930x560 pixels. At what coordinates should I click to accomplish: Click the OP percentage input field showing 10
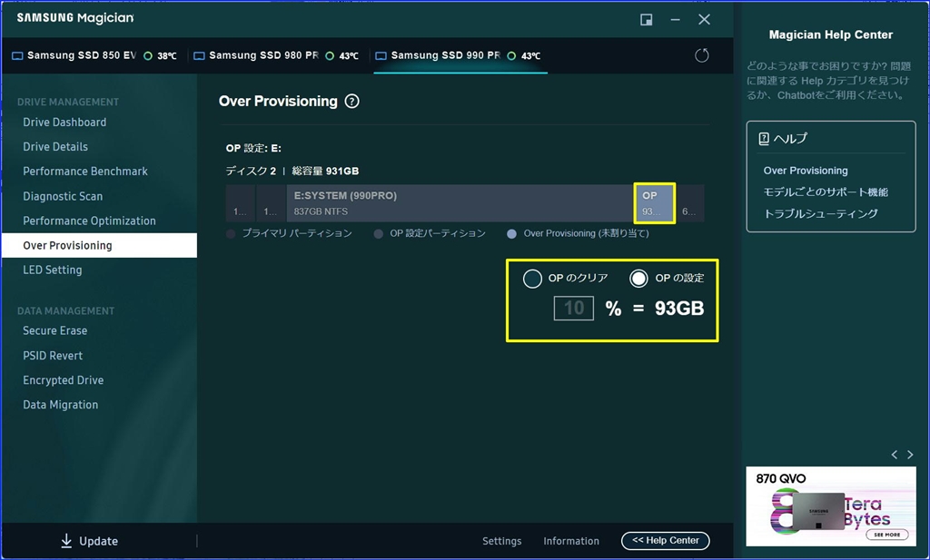(x=574, y=309)
